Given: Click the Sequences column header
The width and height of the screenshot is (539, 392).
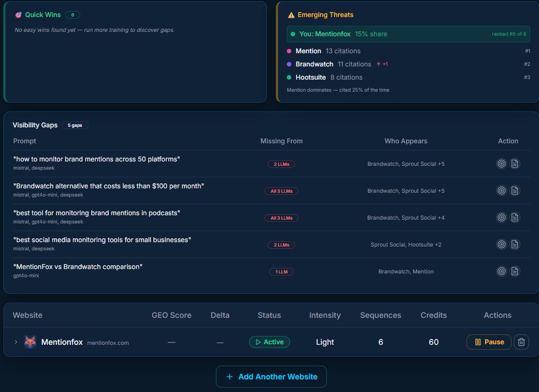Looking at the screenshot, I should (381, 315).
